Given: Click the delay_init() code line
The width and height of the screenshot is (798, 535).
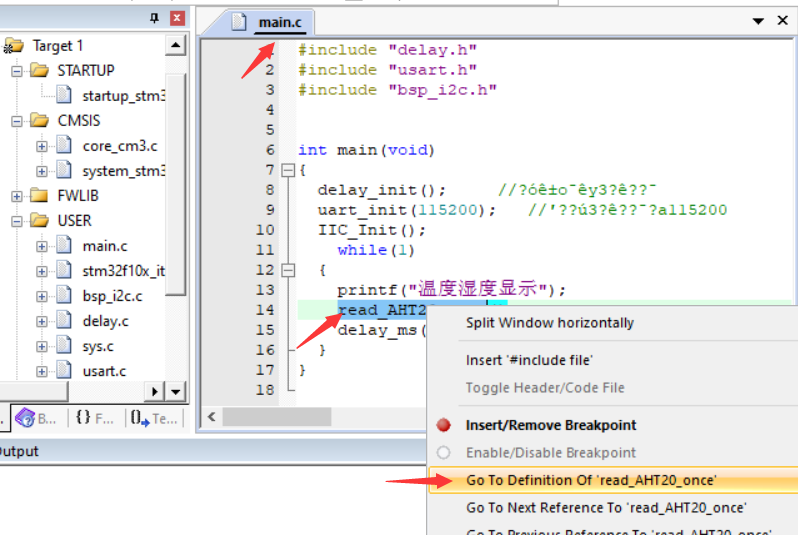Looking at the screenshot, I should [382, 190].
